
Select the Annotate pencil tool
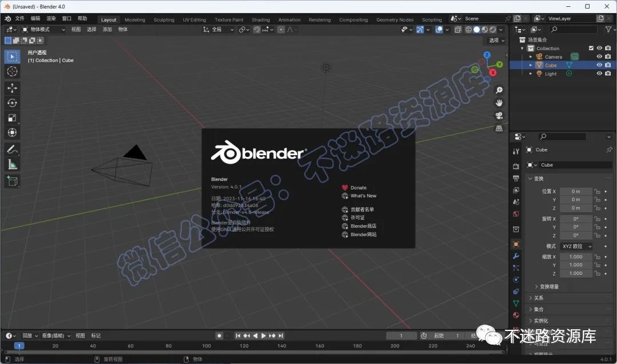[12, 149]
